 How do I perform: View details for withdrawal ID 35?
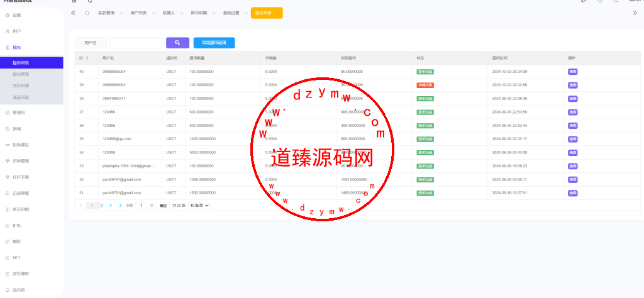[x=572, y=139]
